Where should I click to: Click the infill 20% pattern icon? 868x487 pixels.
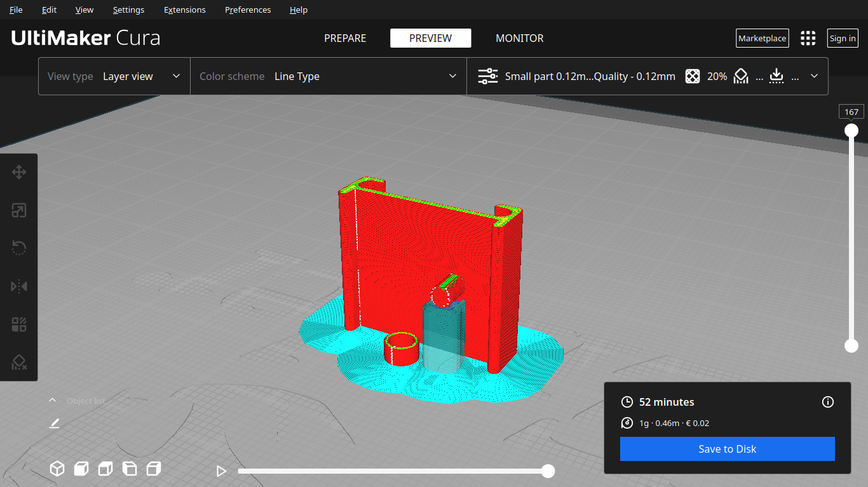click(x=693, y=76)
